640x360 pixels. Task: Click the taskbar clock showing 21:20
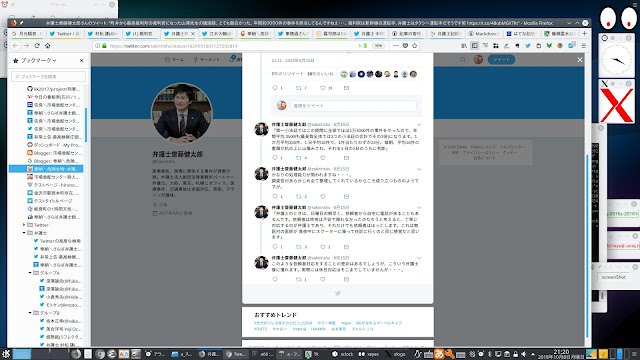point(561,354)
